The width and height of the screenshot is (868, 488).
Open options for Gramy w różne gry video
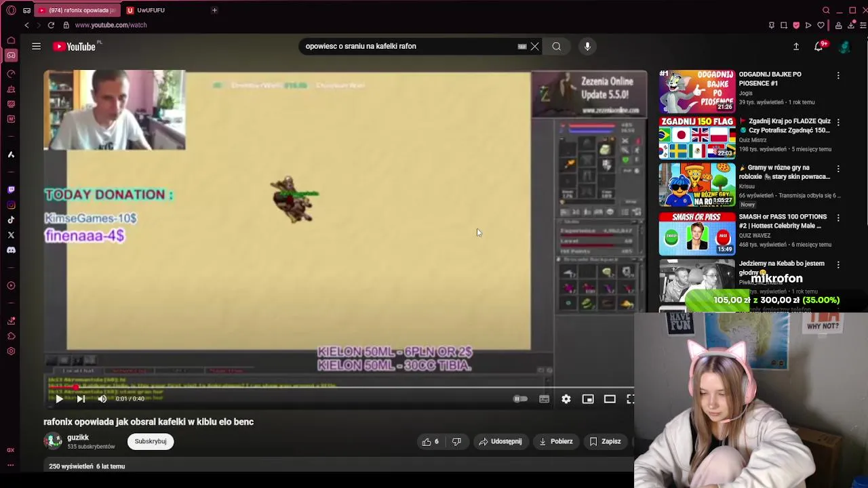click(838, 169)
